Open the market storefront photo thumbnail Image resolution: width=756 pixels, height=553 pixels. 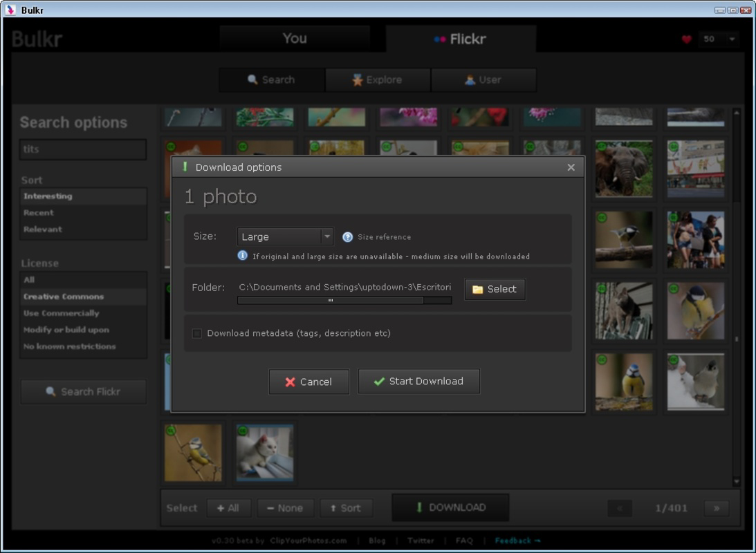[x=696, y=169]
